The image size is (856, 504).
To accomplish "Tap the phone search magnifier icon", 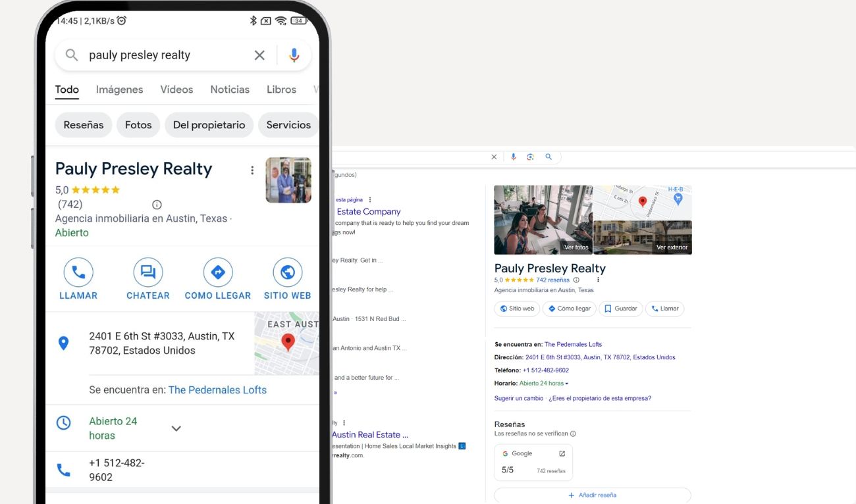I will click(72, 55).
